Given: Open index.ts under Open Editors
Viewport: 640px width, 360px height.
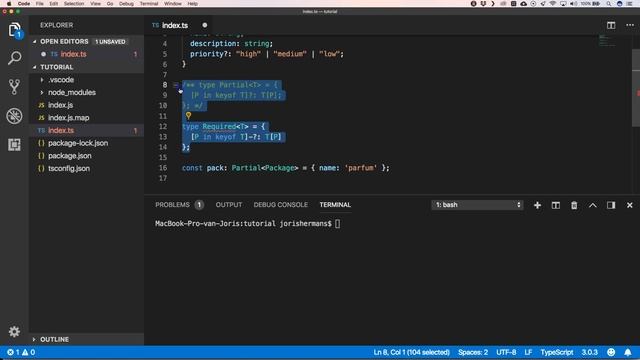Looking at the screenshot, I should [86, 54].
